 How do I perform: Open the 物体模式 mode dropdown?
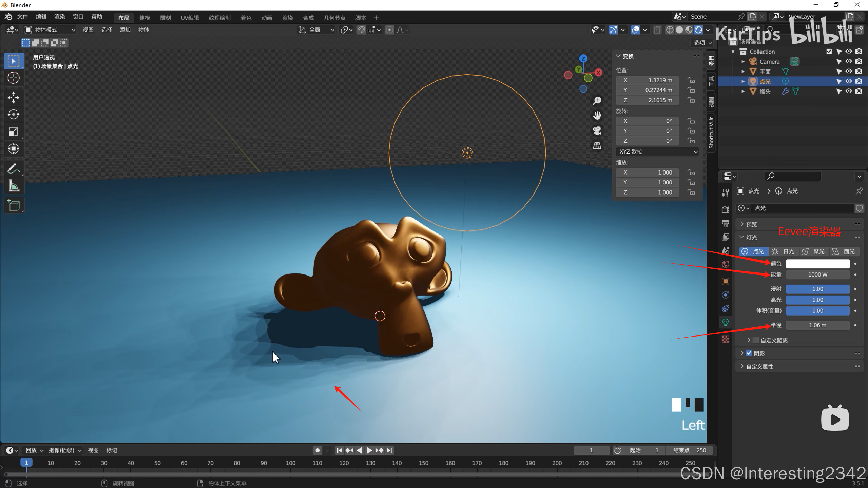tap(50, 30)
